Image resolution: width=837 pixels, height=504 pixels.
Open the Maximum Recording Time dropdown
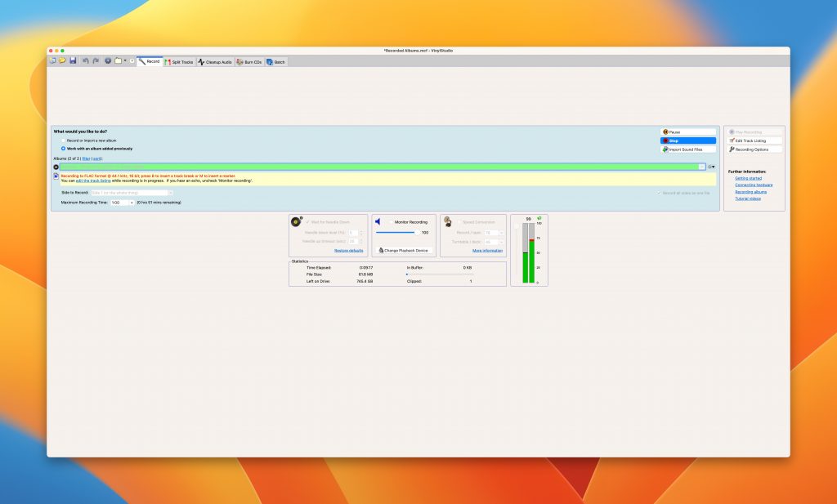tap(123, 203)
